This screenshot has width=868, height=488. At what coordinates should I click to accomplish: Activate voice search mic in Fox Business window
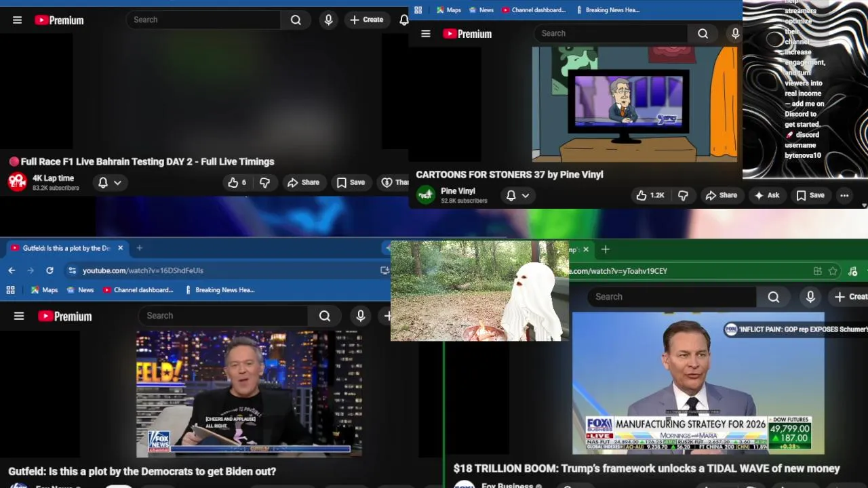[x=810, y=297]
